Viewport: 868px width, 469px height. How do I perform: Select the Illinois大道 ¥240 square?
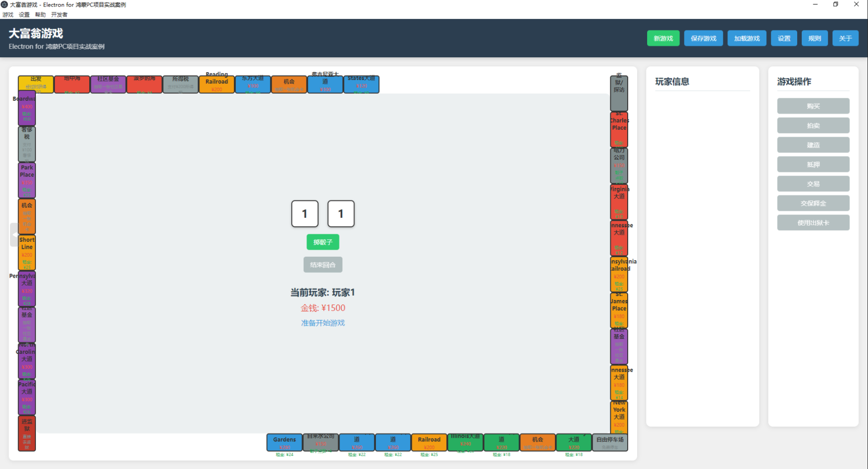466,443
